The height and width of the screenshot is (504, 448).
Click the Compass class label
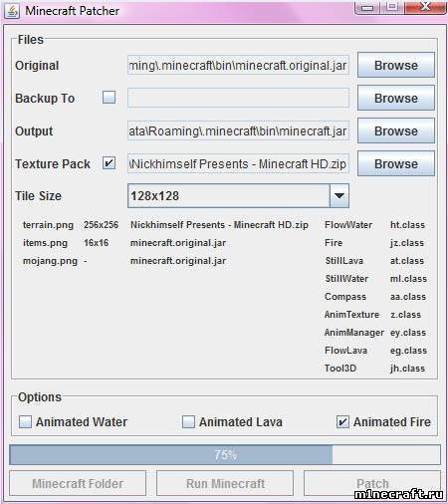[345, 297]
